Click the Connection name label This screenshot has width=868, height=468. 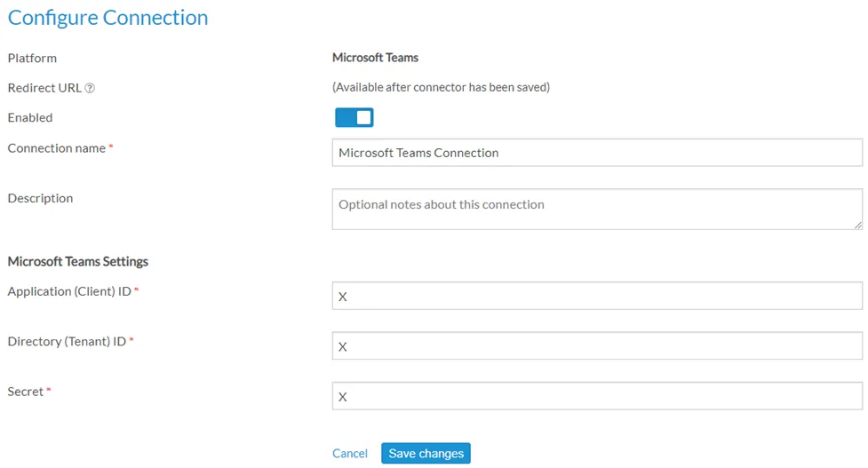pos(57,148)
